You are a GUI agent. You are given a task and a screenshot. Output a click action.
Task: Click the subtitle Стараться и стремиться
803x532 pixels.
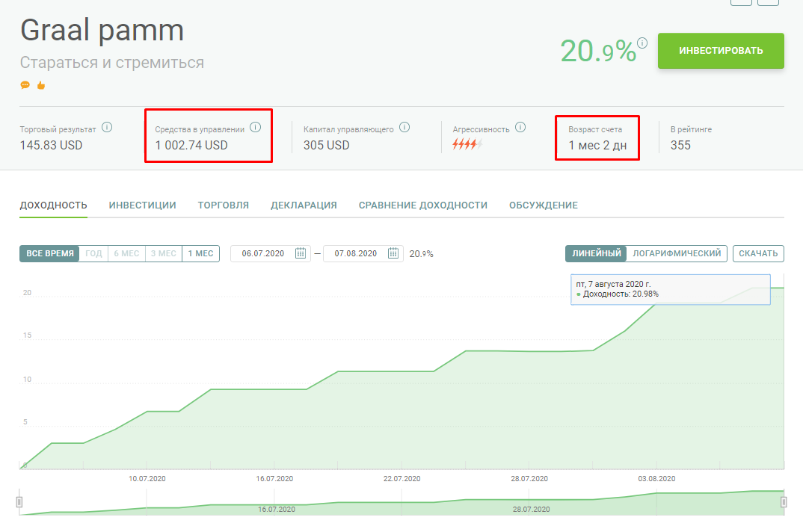click(111, 63)
